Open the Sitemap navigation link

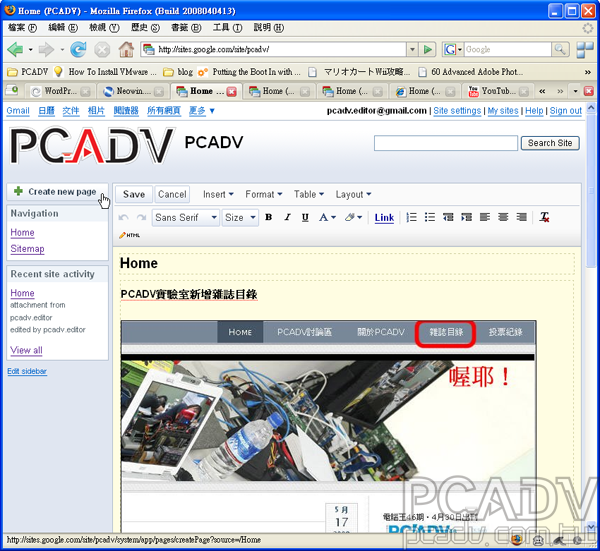click(x=27, y=249)
